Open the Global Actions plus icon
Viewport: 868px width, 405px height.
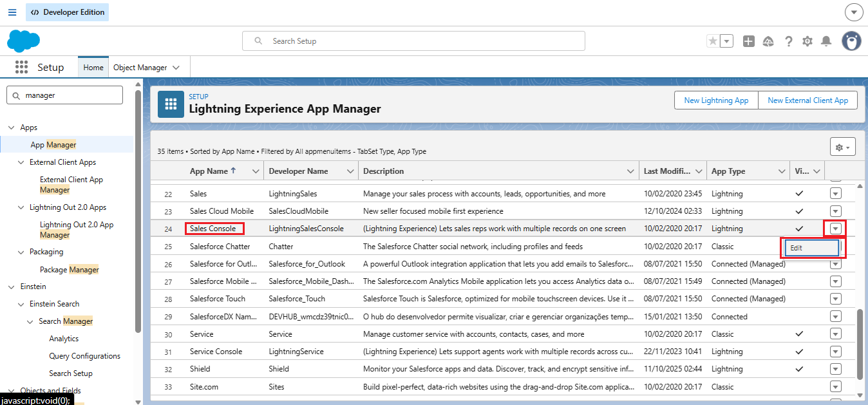coord(748,41)
